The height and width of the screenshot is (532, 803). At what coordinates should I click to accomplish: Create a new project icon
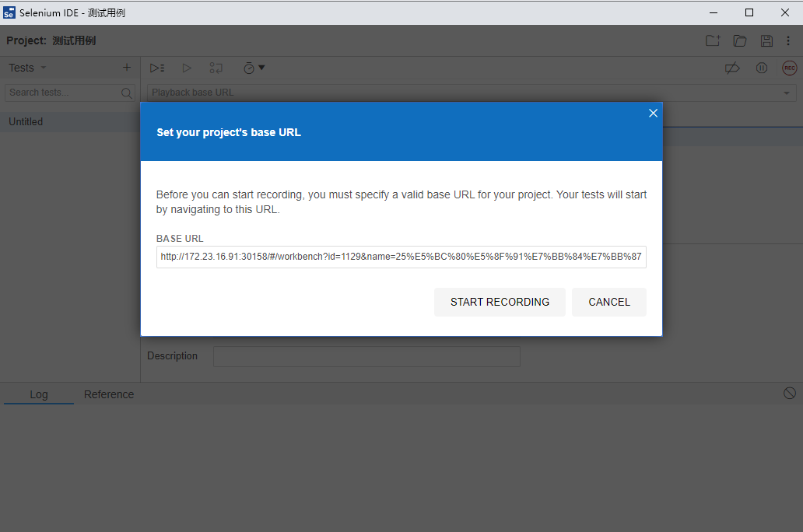click(713, 41)
